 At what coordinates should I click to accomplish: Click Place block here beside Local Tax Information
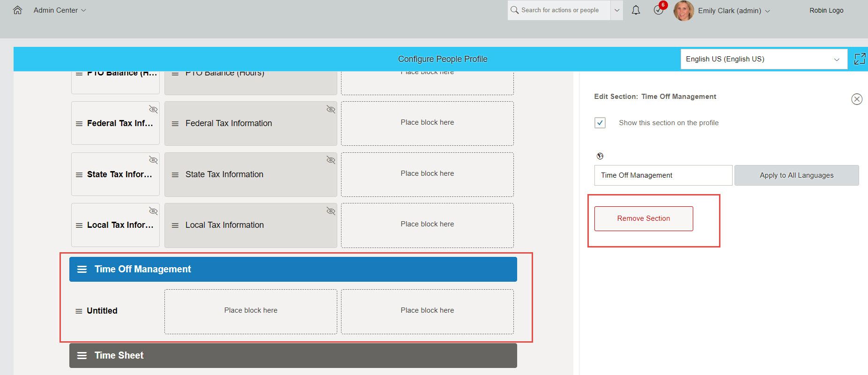[427, 225]
